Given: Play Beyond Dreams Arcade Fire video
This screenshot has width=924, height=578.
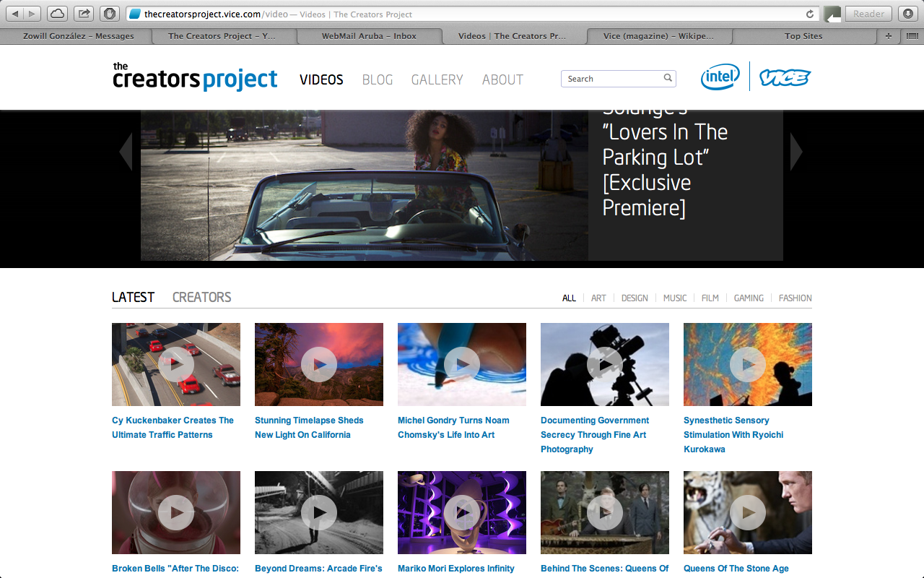Looking at the screenshot, I should (319, 512).
